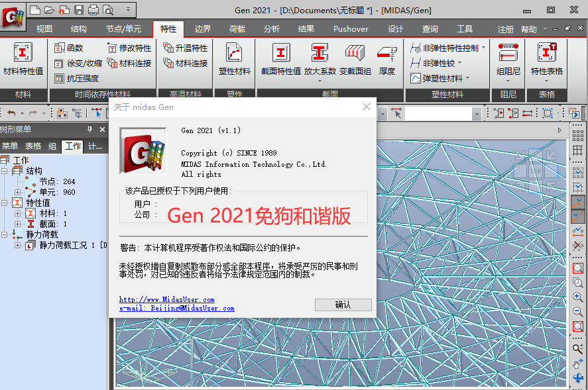
Task: Click the view tab scroll right arrow
Action: click(x=559, y=130)
